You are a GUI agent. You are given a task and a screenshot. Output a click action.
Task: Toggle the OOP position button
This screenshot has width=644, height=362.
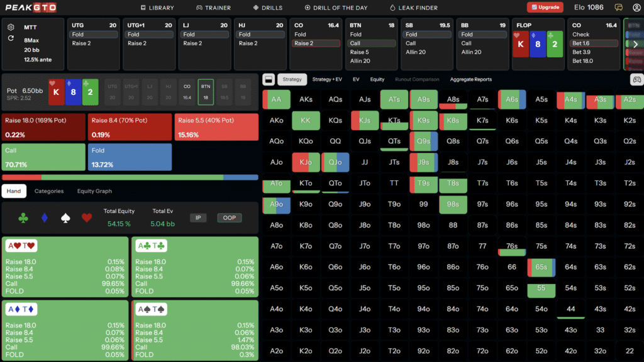230,218
